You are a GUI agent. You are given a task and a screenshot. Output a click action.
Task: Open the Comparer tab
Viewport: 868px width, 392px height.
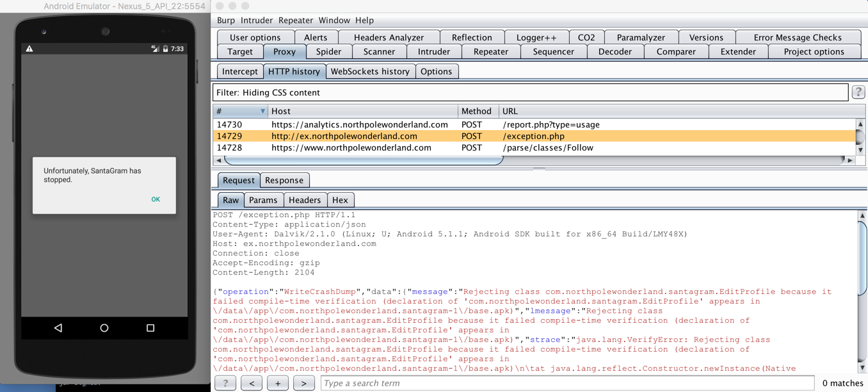tap(676, 52)
